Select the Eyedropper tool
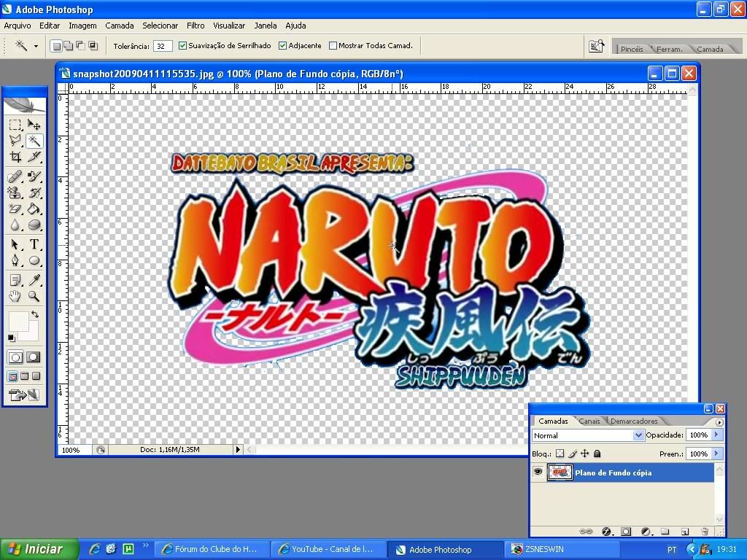Viewport: 747px width, 560px height. [34, 279]
